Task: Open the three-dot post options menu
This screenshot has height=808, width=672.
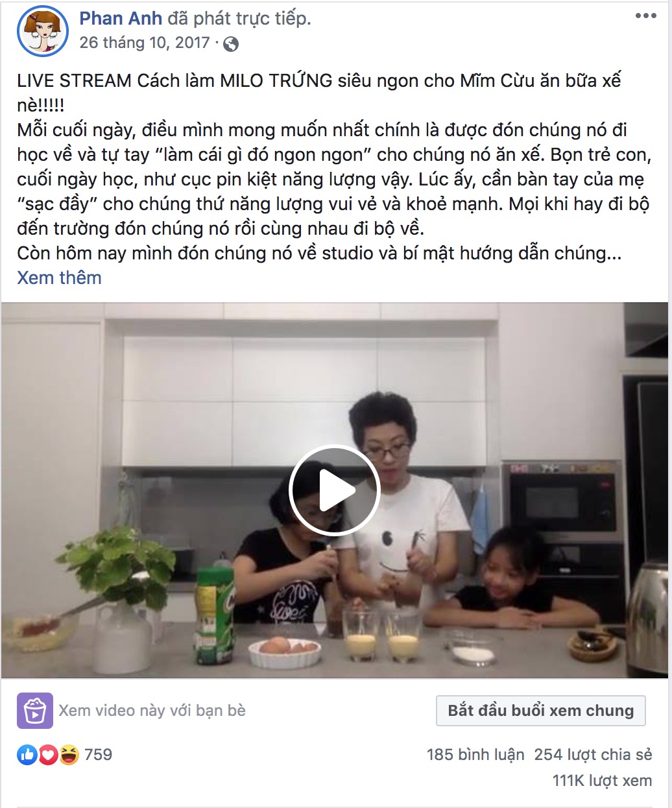Action: tap(645, 16)
